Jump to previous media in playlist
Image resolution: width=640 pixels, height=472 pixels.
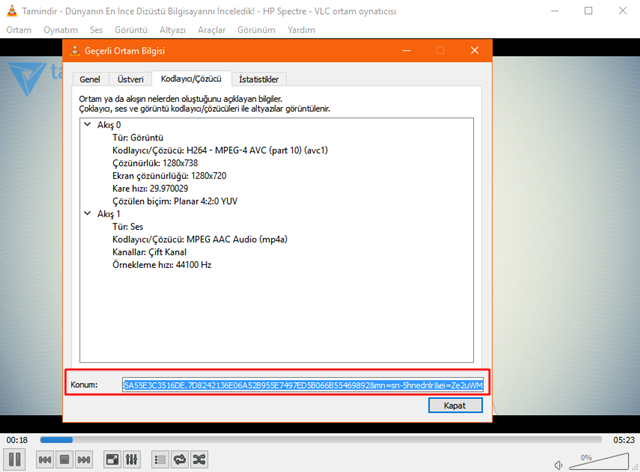pos(45,460)
